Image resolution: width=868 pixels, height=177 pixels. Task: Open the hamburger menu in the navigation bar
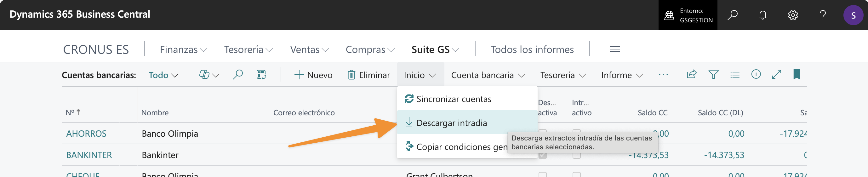coord(615,49)
